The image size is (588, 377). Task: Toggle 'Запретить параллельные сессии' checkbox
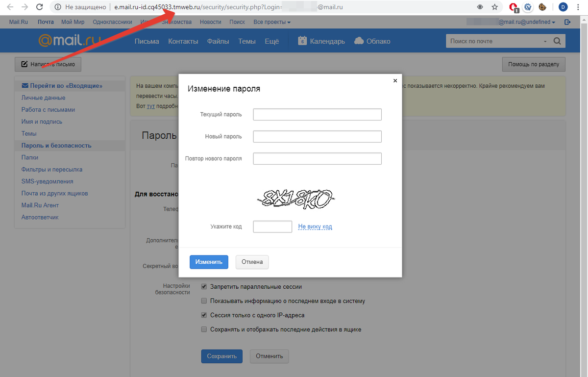(x=204, y=287)
